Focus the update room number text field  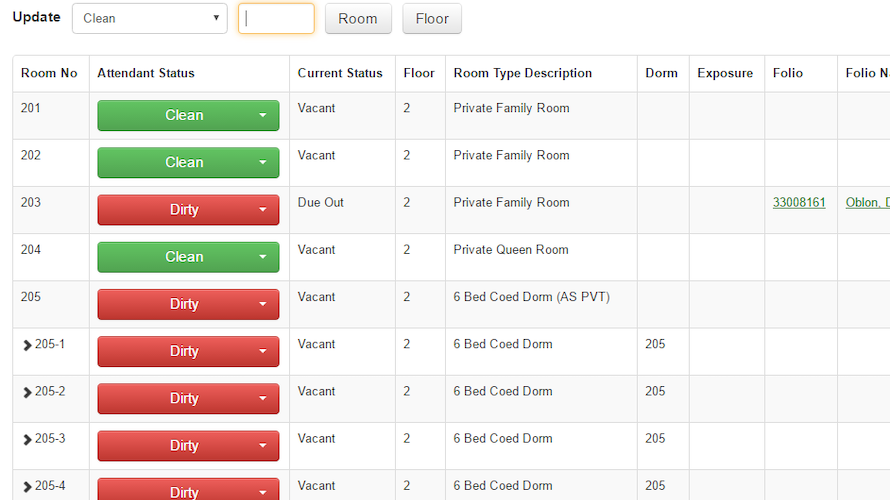(x=276, y=18)
